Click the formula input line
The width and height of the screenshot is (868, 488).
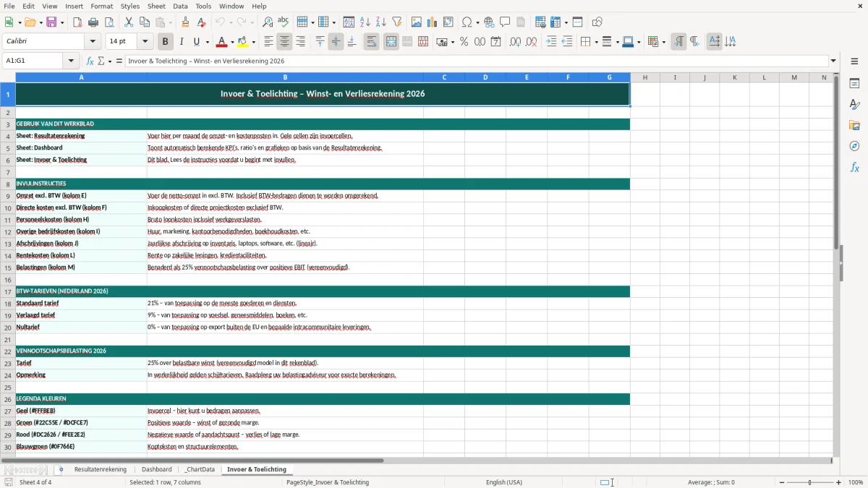477,61
